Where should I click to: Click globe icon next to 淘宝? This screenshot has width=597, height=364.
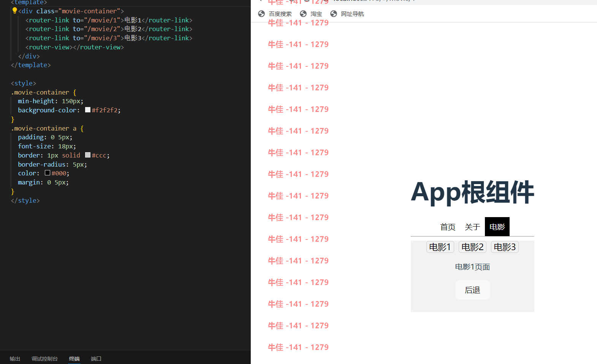[x=303, y=14]
